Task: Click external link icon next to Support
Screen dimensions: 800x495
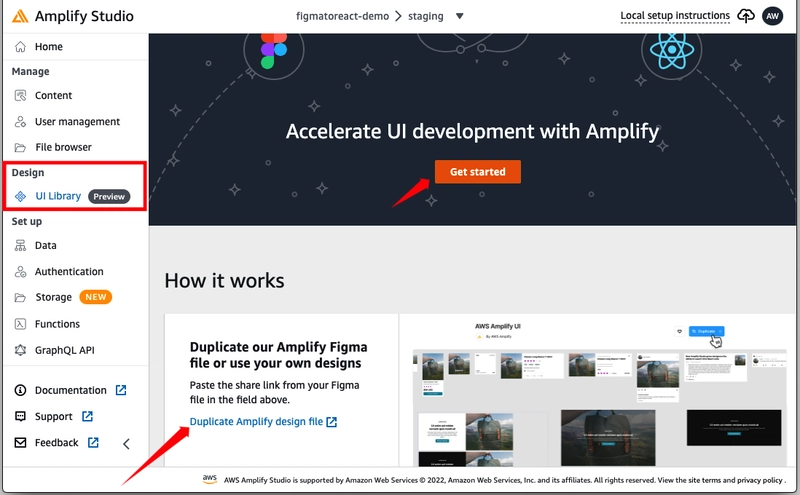Action: [87, 416]
